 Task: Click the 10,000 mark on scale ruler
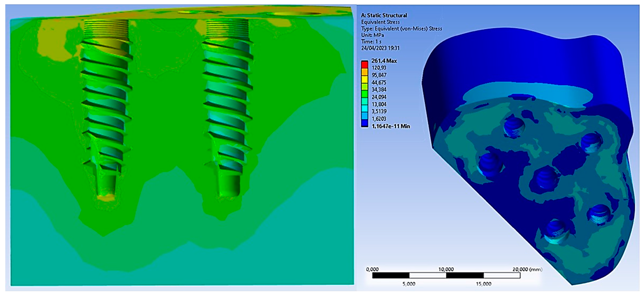click(x=446, y=269)
